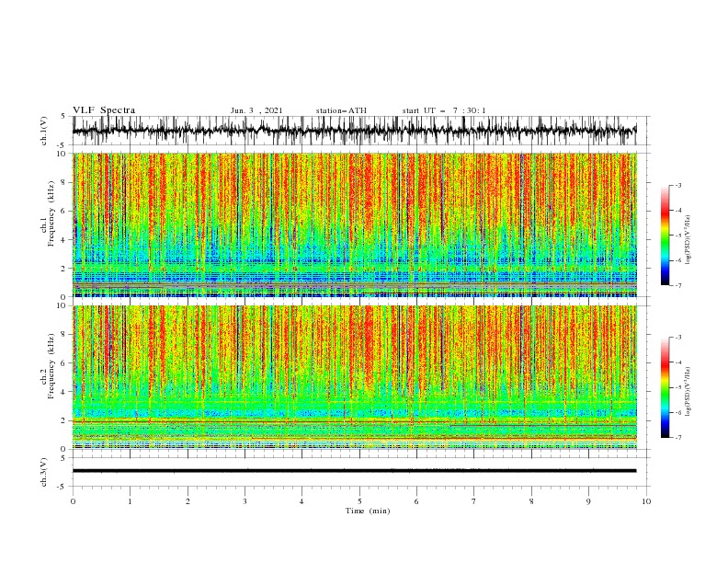Click inside the ch.2 spectrogram plot
The width and height of the screenshot is (728, 563).
pyautogui.click(x=354, y=377)
